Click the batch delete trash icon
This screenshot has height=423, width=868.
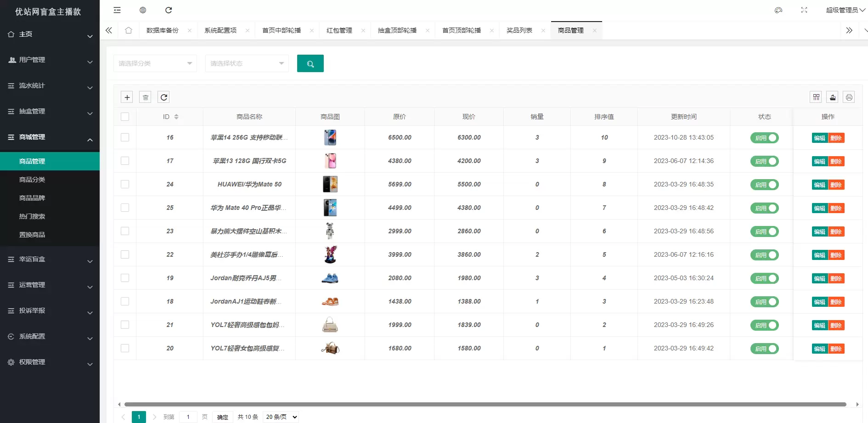pos(145,97)
